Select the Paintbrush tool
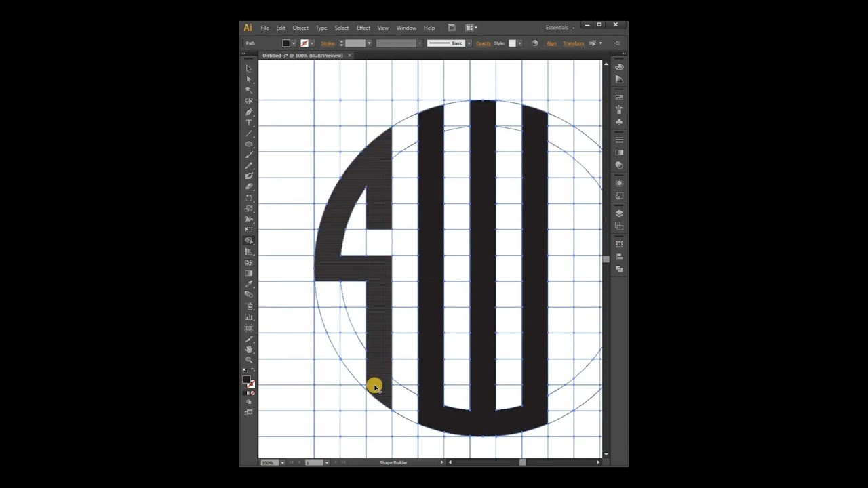Viewport: 868px width, 488px height. tap(249, 154)
